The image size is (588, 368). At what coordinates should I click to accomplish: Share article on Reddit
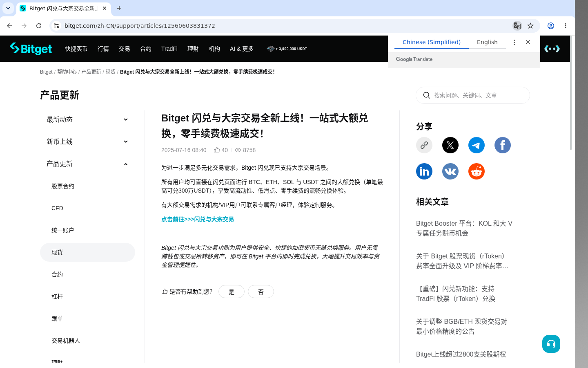point(477,171)
